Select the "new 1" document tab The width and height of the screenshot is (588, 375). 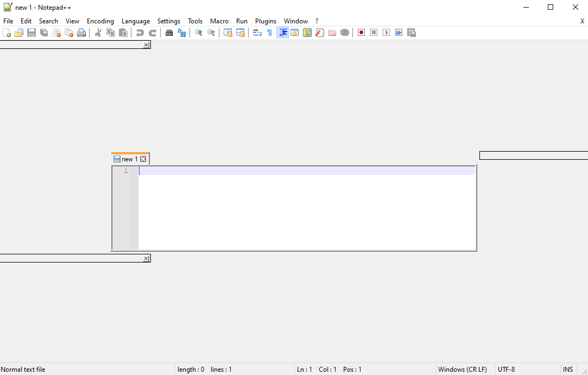click(x=130, y=159)
